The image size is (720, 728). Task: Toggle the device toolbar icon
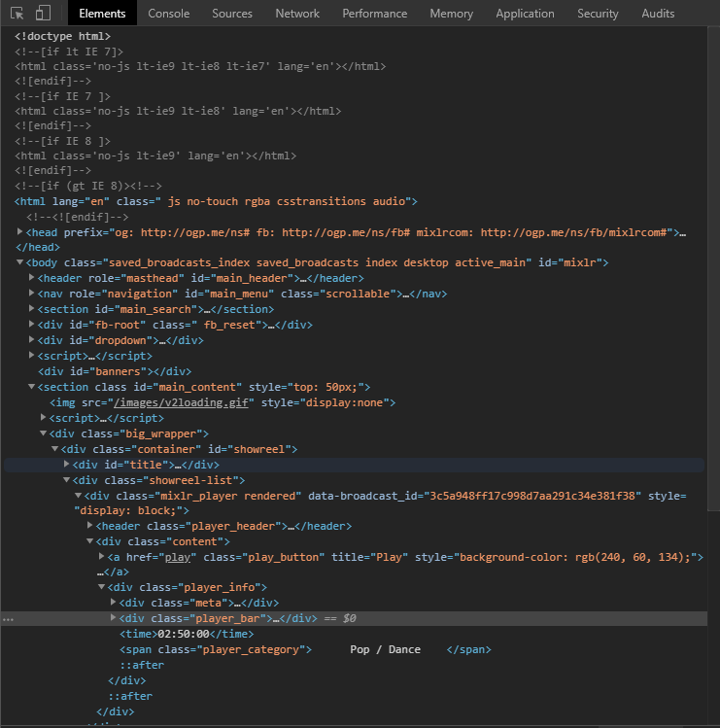pos(43,13)
